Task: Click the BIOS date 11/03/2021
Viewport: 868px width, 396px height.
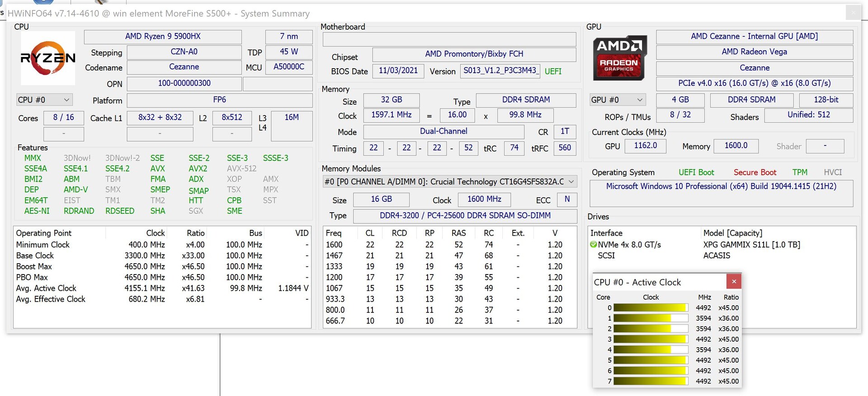Action: tap(398, 71)
